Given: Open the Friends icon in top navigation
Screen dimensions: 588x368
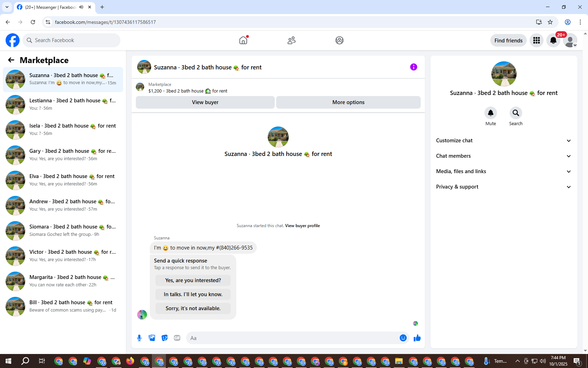Looking at the screenshot, I should 292,40.
